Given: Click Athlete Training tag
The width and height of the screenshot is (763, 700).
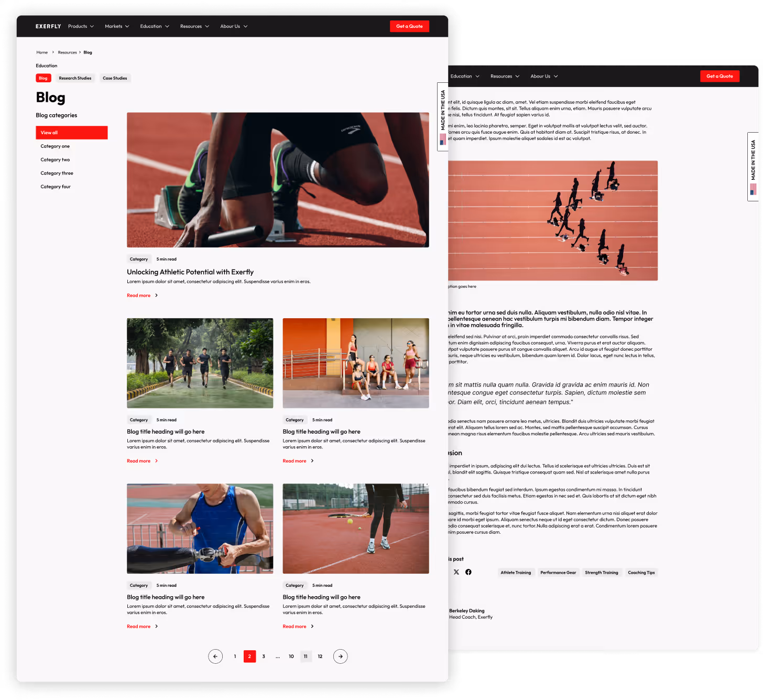Looking at the screenshot, I should [516, 573].
